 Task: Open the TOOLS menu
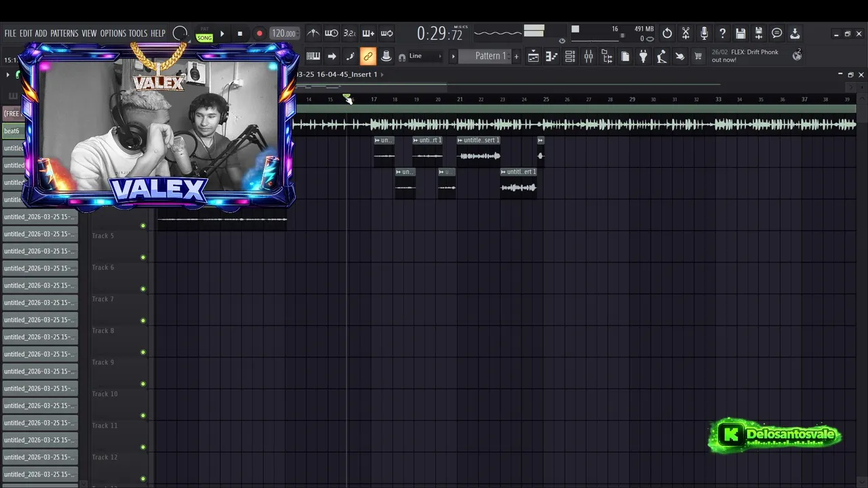click(138, 33)
